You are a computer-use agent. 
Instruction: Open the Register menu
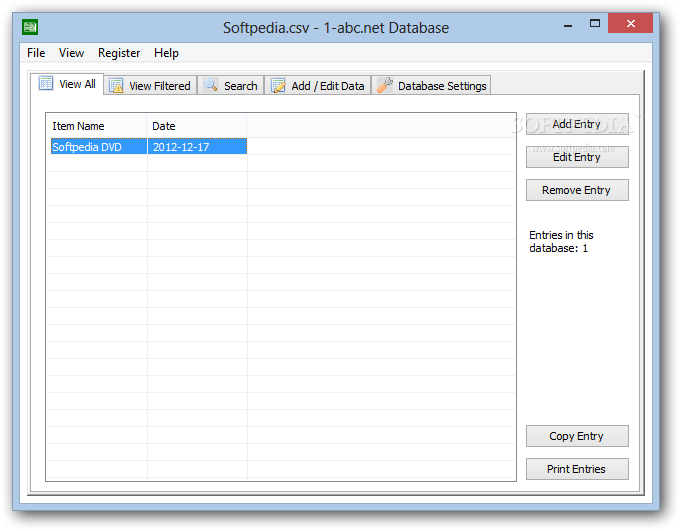click(x=119, y=53)
